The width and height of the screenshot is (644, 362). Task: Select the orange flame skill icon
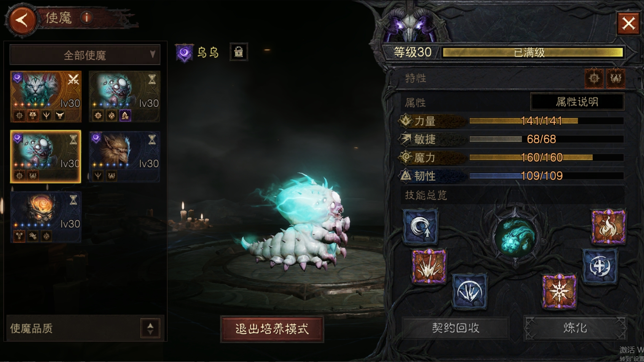608,227
